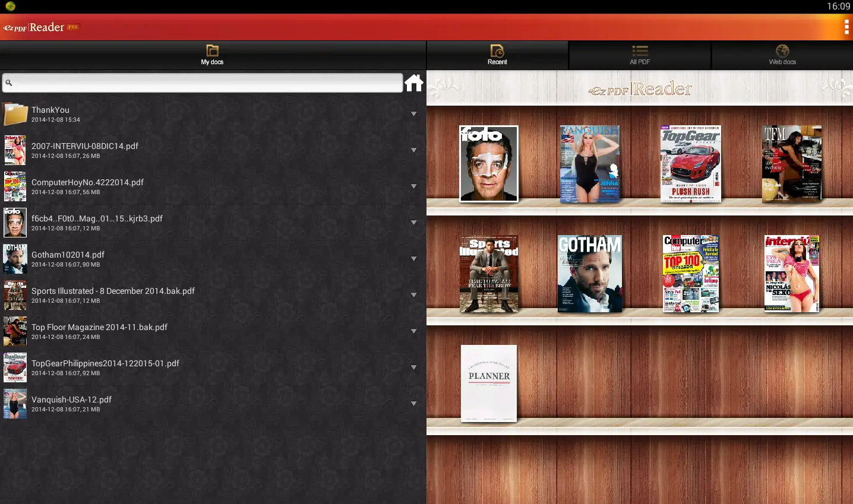The height and width of the screenshot is (504, 853).
Task: Switch to Recent tab
Action: pyautogui.click(x=498, y=55)
